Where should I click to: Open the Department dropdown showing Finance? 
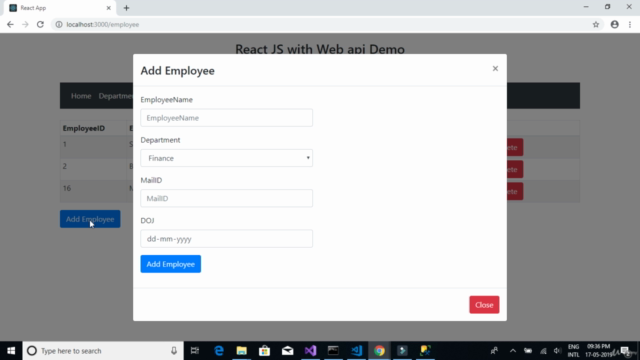[x=227, y=158]
